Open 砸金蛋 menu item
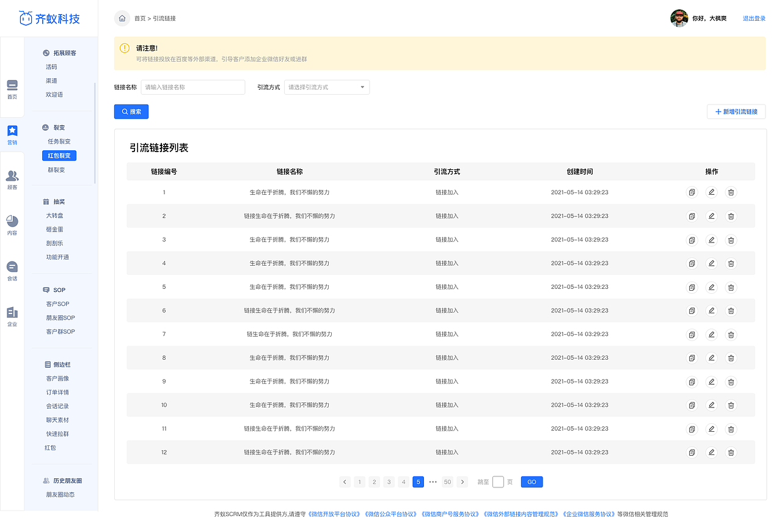 point(54,230)
